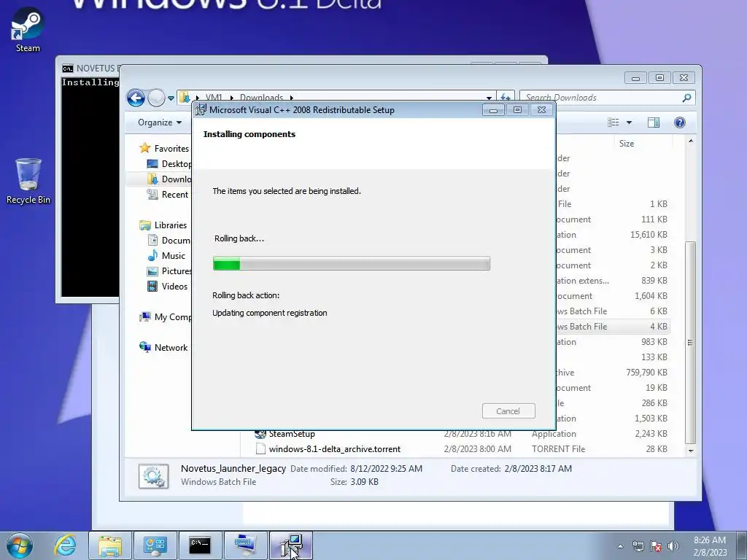Click the search magnifier icon
The width and height of the screenshot is (747, 560).
click(x=686, y=98)
